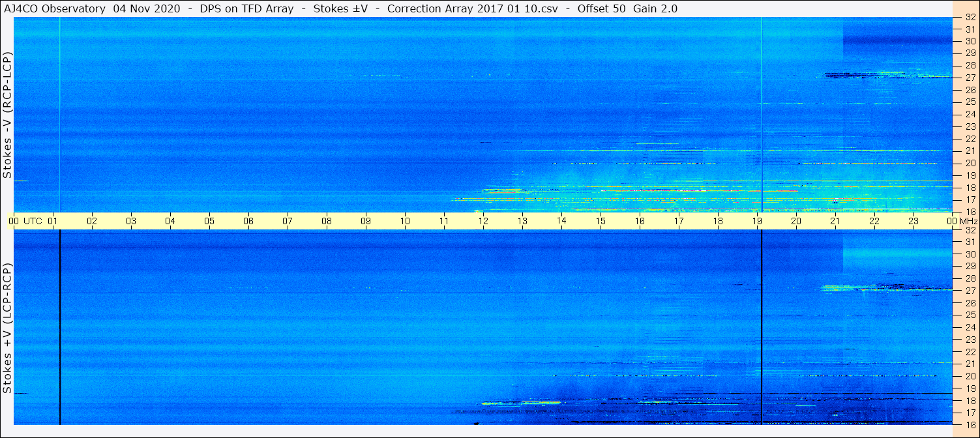Click the 27 MHz tick of Stokes -V panel
This screenshot has width=980, height=438.
[970, 78]
